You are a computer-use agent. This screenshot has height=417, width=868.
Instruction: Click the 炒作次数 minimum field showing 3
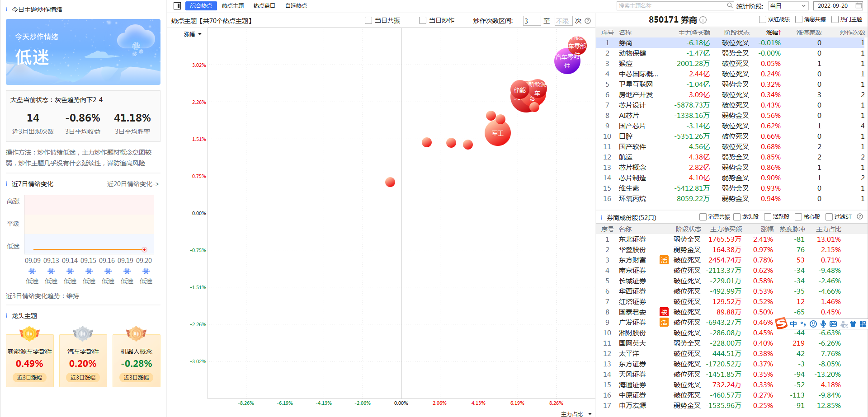click(532, 21)
